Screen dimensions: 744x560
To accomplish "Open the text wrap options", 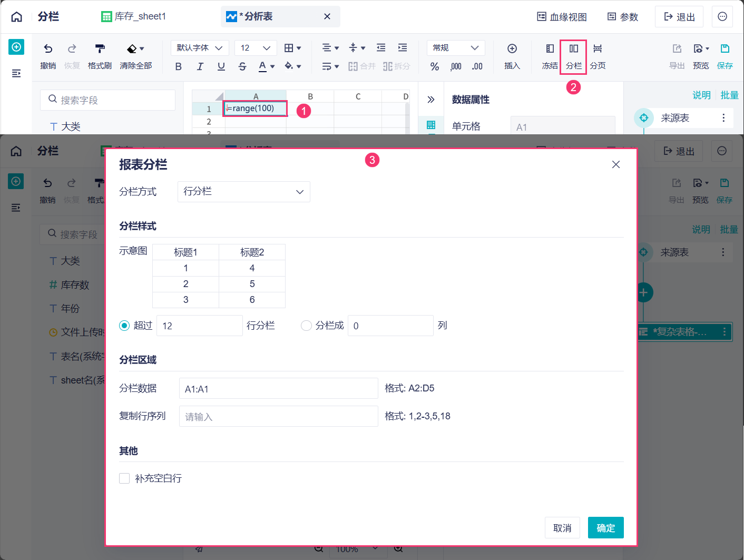I will coord(330,66).
